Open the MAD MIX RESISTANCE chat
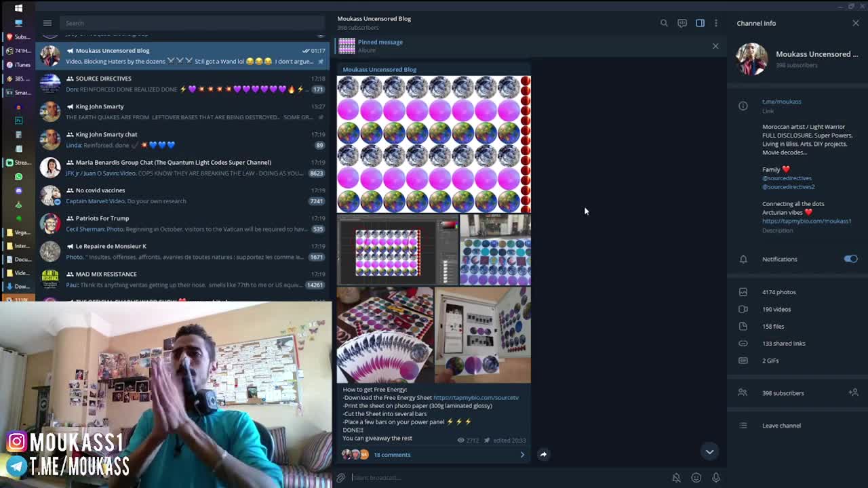This screenshot has width=868, height=488. click(x=183, y=279)
